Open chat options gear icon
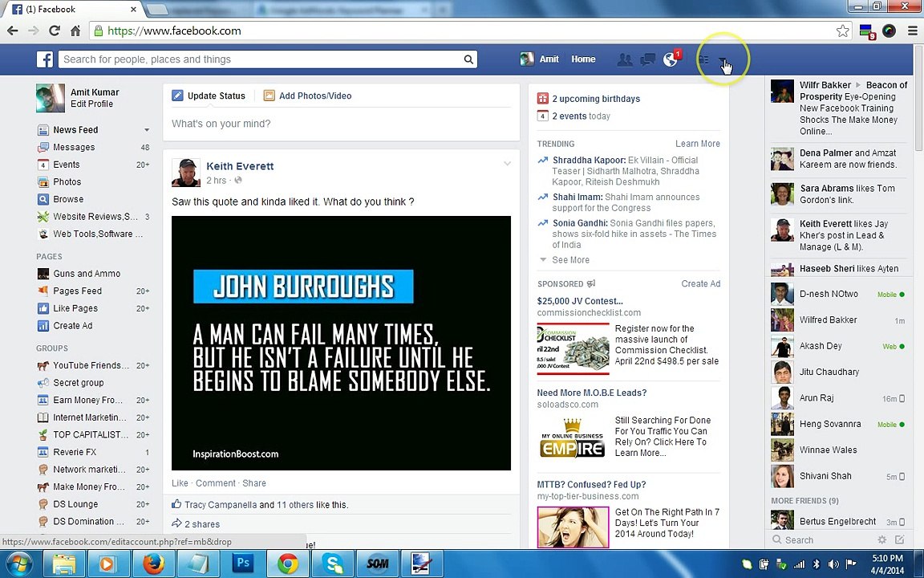The height and width of the screenshot is (578, 924). [x=881, y=539]
